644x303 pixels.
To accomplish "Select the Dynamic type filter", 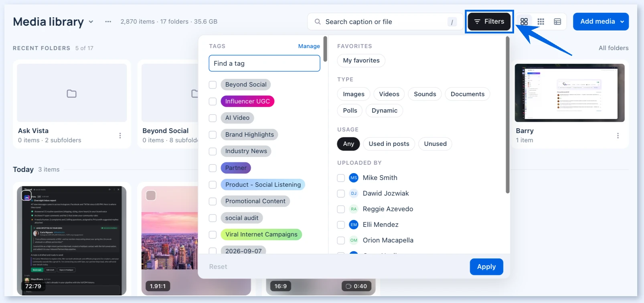I will [385, 111].
